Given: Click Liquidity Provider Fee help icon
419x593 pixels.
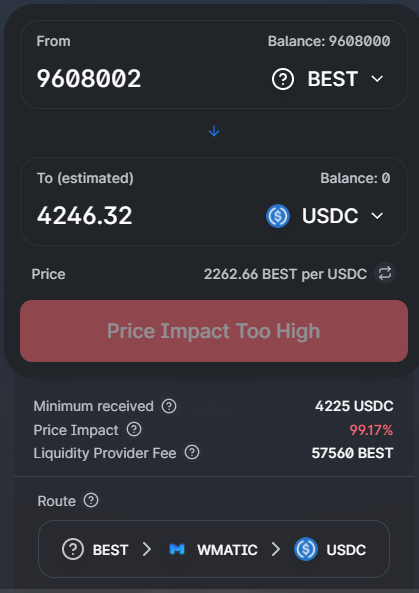Looking at the screenshot, I should pos(192,453).
